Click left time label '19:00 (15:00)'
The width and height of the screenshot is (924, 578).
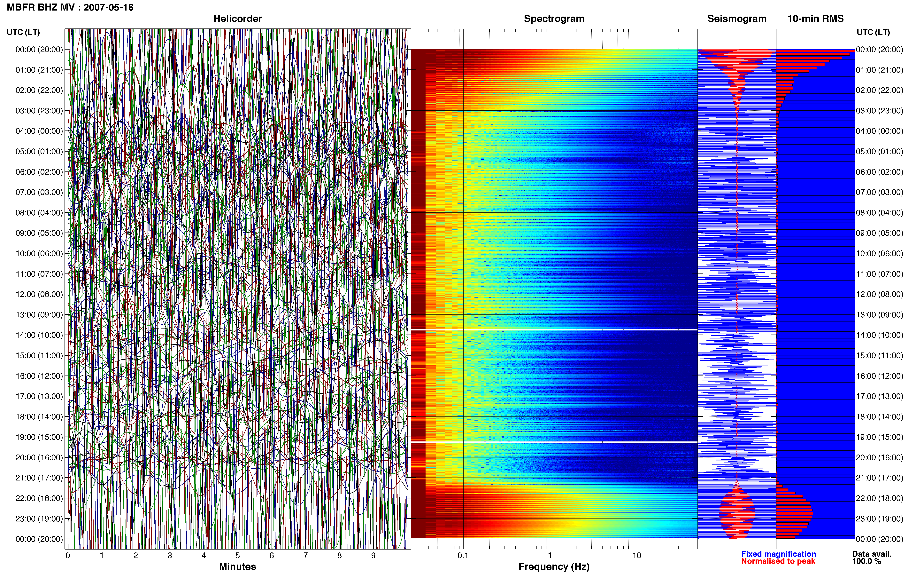tap(39, 437)
